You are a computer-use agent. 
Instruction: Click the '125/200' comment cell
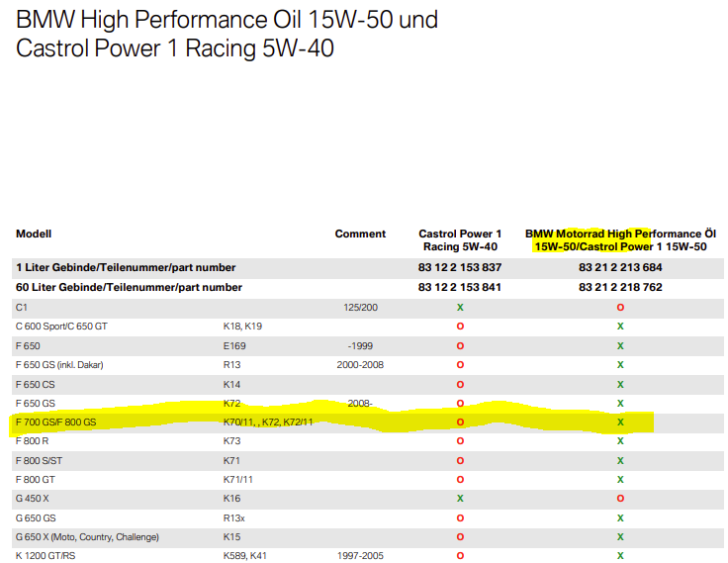360,307
